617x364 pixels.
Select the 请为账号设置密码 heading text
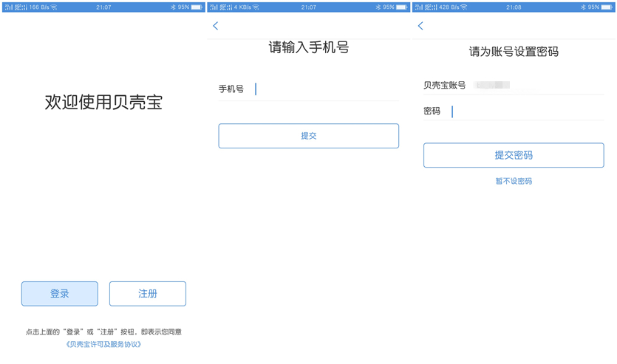click(x=514, y=52)
